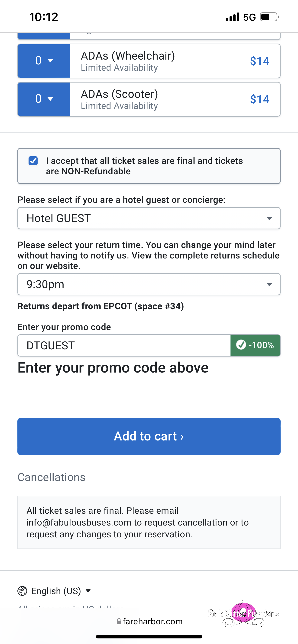Tap the Pink Glitter Pumpkins logo
The height and width of the screenshot is (644, 298).
(243, 613)
